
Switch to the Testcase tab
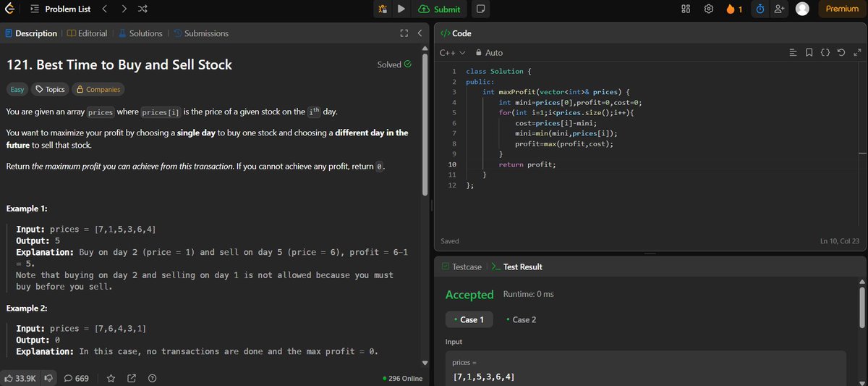pos(461,267)
